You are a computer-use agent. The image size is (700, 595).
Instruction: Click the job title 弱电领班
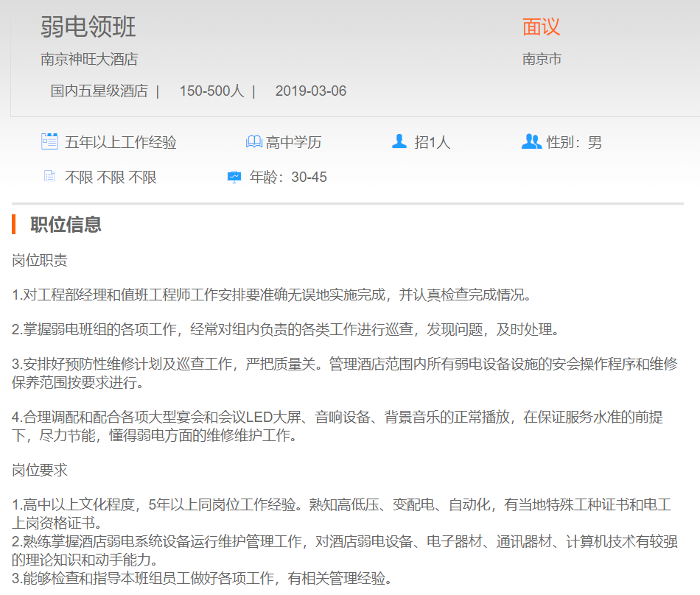(x=88, y=27)
